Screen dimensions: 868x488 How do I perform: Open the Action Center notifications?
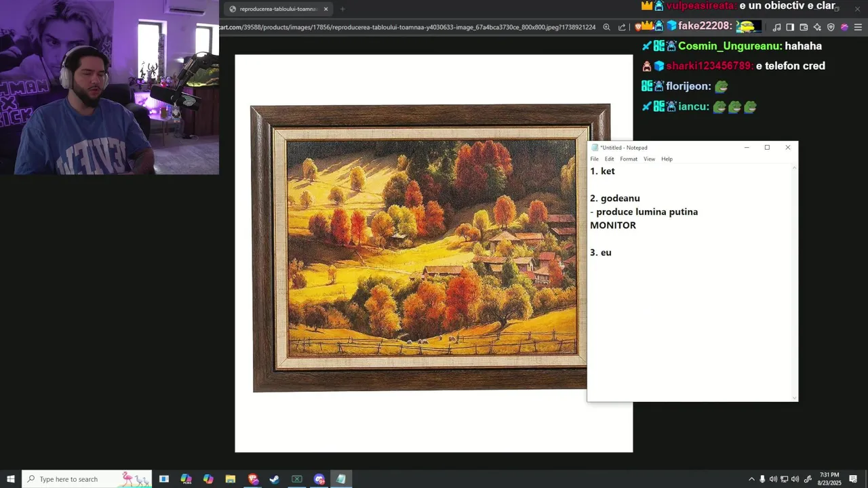853,479
